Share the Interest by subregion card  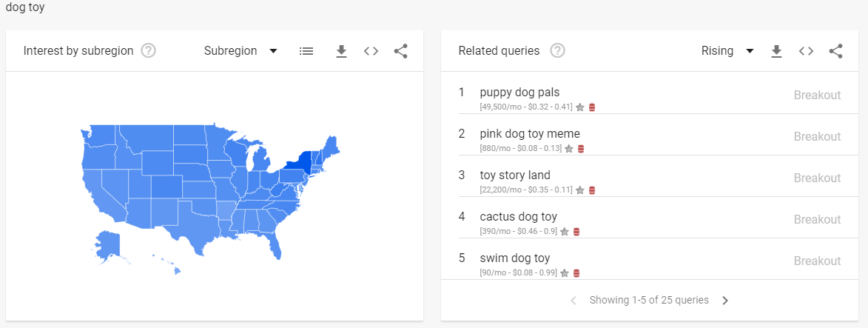(401, 51)
